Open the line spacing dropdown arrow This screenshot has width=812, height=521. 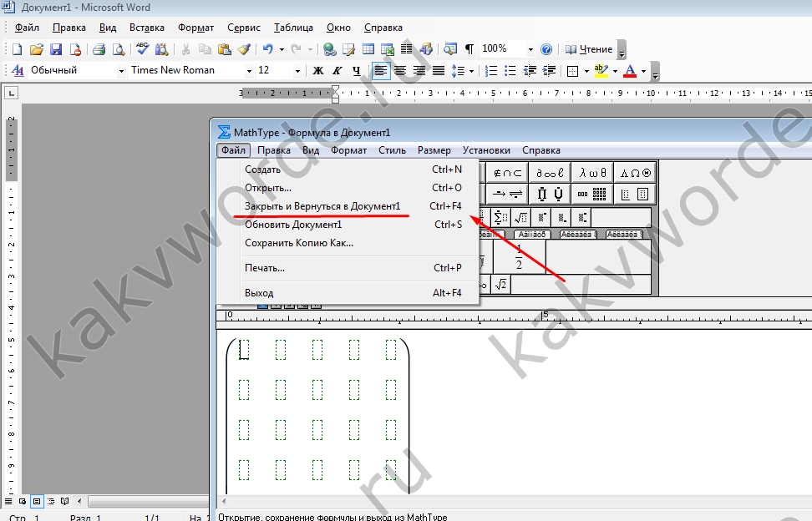point(471,71)
